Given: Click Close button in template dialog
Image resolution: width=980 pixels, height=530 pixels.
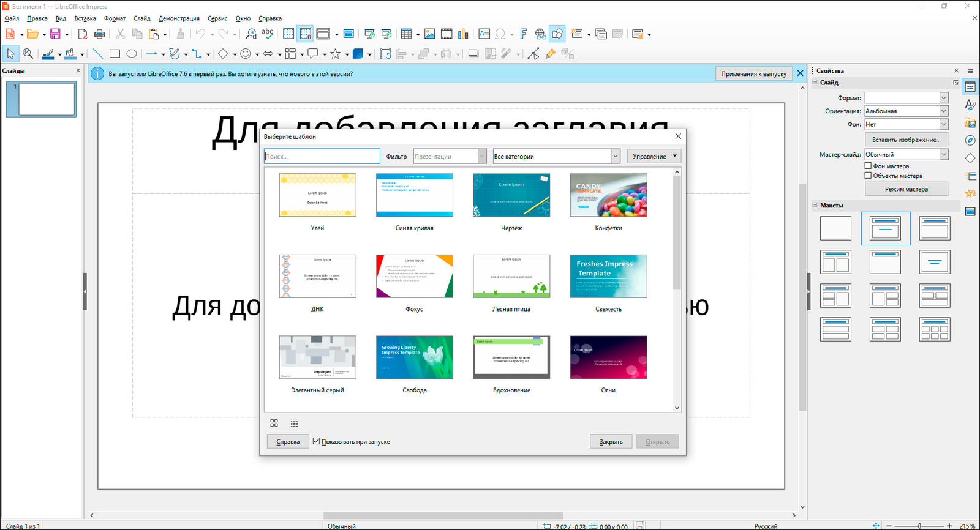Looking at the screenshot, I should pos(611,441).
